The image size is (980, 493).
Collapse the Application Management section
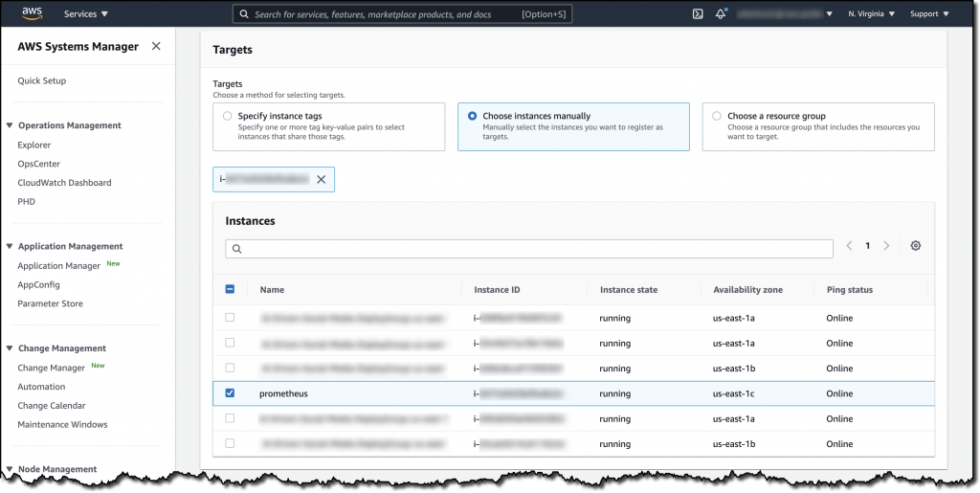[10, 246]
